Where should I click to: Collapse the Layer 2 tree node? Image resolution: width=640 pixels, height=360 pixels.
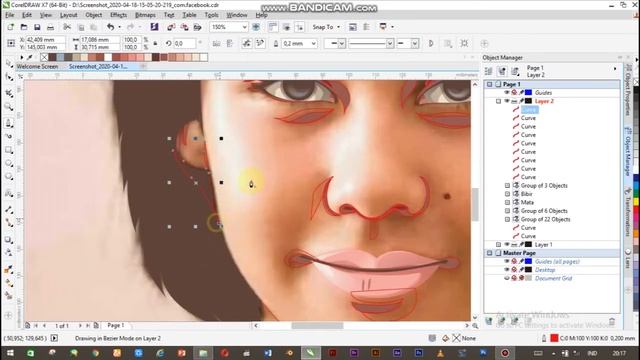point(498,101)
